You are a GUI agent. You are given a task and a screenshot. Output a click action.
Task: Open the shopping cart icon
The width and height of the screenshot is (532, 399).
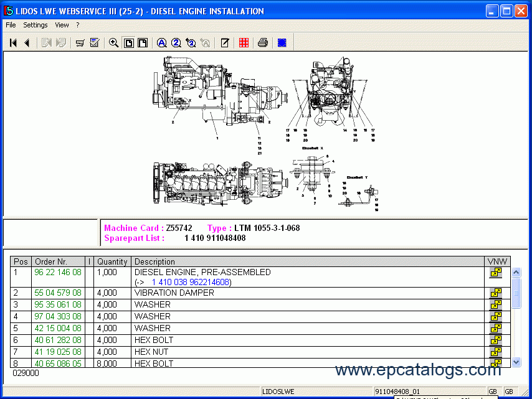[x=80, y=43]
